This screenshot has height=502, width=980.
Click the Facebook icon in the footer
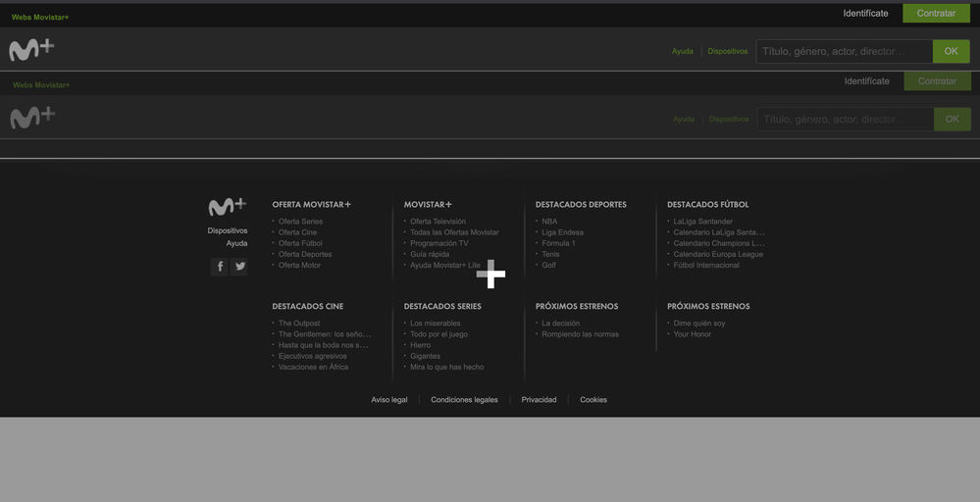point(219,266)
